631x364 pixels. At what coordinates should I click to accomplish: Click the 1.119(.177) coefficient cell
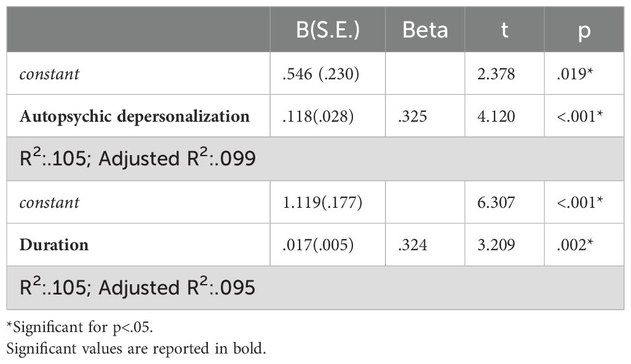[x=322, y=202]
